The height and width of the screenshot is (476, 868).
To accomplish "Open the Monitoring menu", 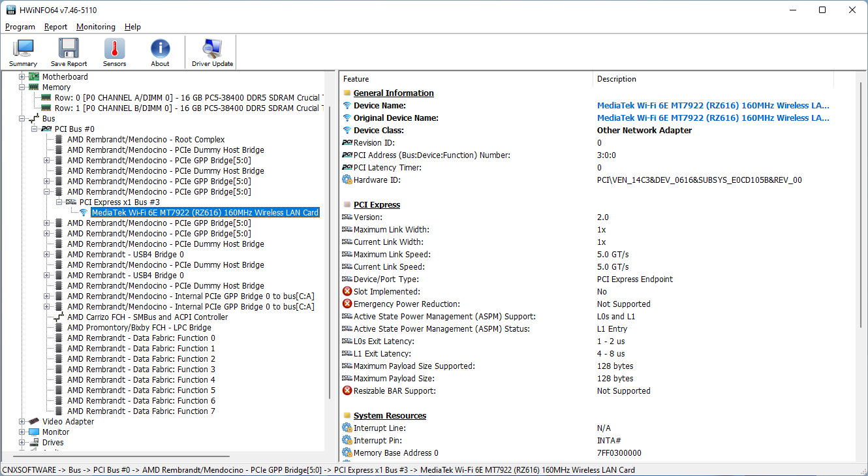I will 96,27.
